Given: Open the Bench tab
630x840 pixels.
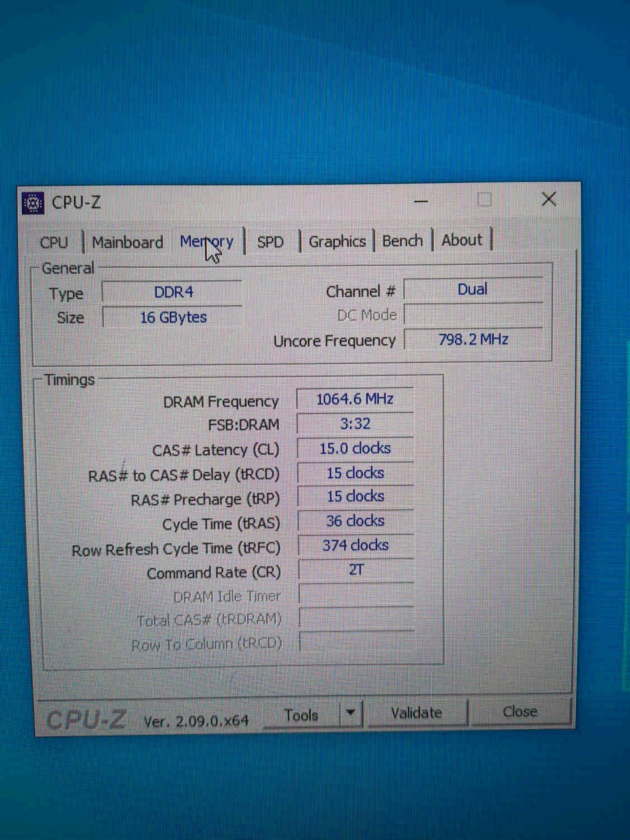Looking at the screenshot, I should point(402,241).
